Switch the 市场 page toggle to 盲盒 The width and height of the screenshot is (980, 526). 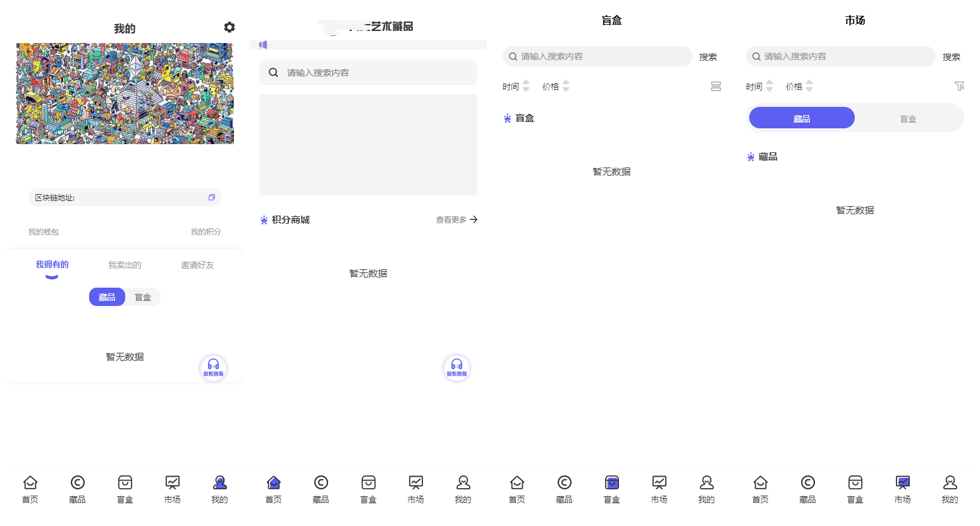tap(909, 118)
